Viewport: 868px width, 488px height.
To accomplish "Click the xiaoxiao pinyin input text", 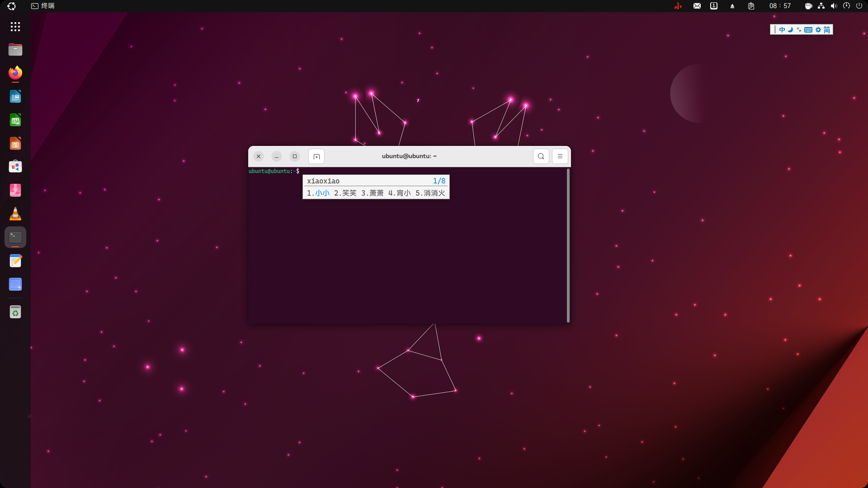I will point(323,181).
